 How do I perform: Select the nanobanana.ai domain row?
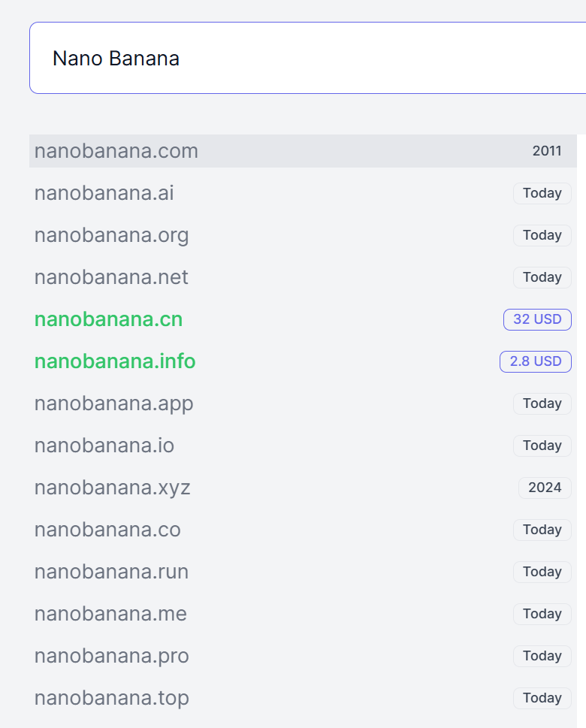(x=104, y=193)
